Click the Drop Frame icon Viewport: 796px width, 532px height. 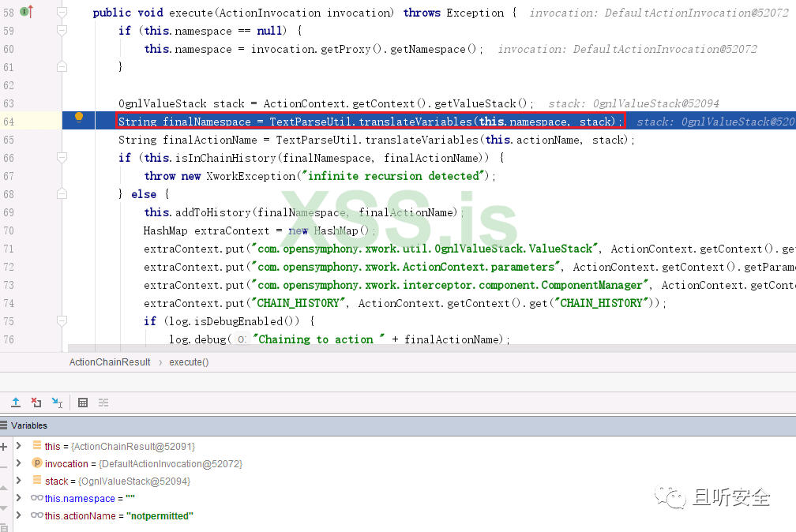pos(36,403)
